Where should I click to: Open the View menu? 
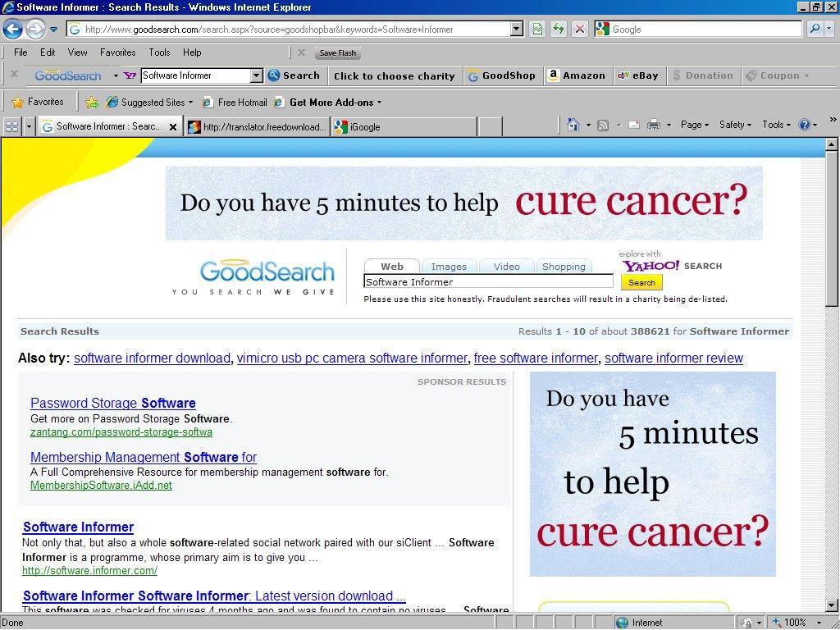(78, 52)
